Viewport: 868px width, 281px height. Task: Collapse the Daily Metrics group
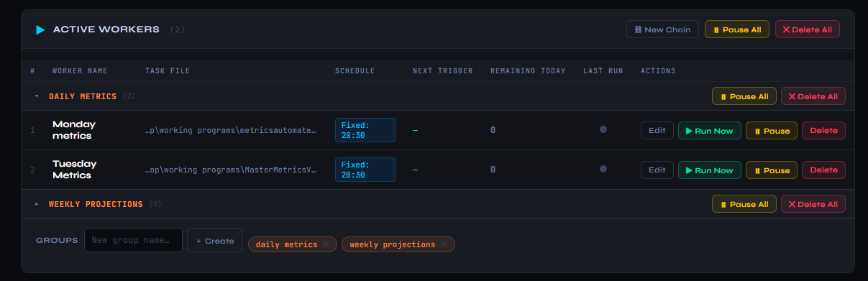tap(37, 96)
